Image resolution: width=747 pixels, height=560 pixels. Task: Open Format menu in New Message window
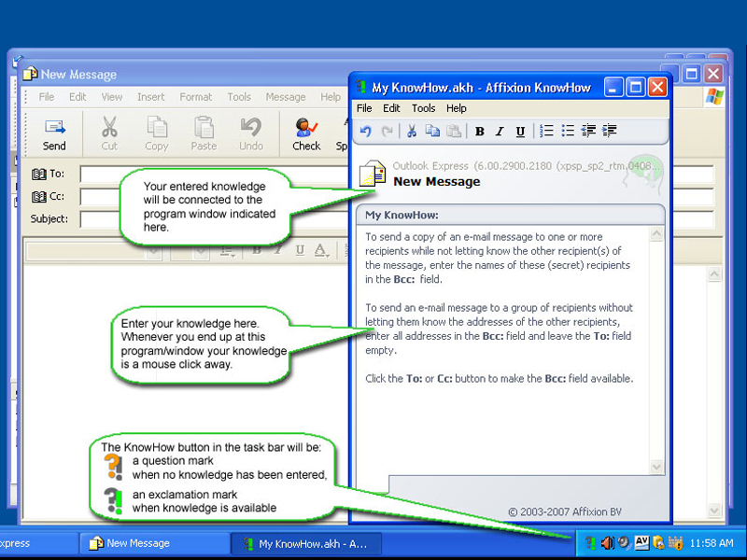(x=195, y=97)
